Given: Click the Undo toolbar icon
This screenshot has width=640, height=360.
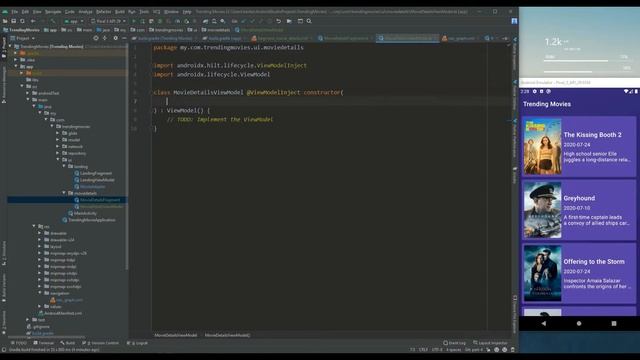Looking at the screenshot, I should (x=278, y=21).
